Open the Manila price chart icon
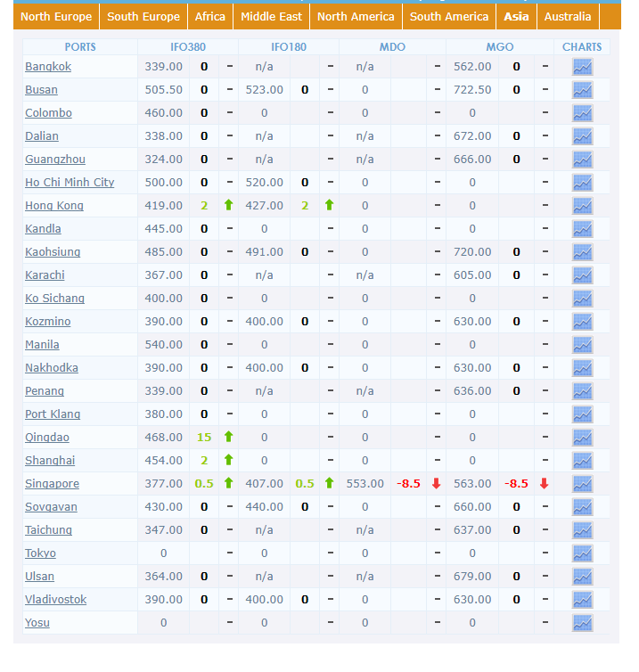Viewport: 639px width, 672px height. 583,345
